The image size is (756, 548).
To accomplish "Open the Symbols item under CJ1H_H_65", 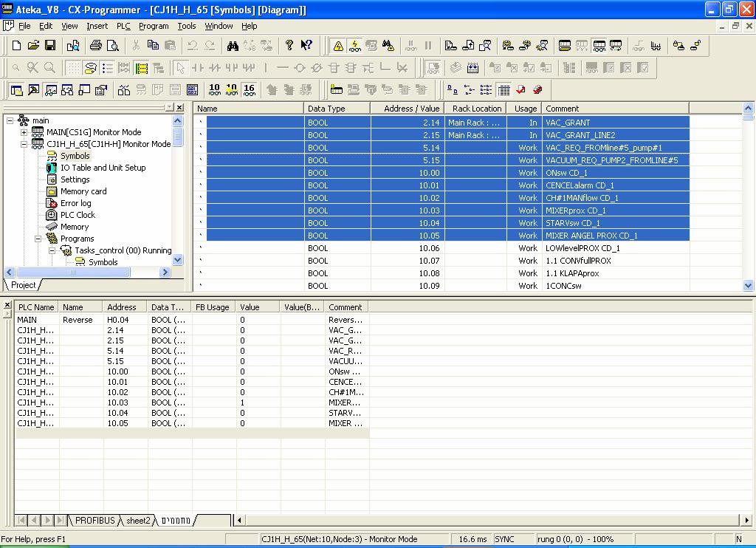I will 75,156.
